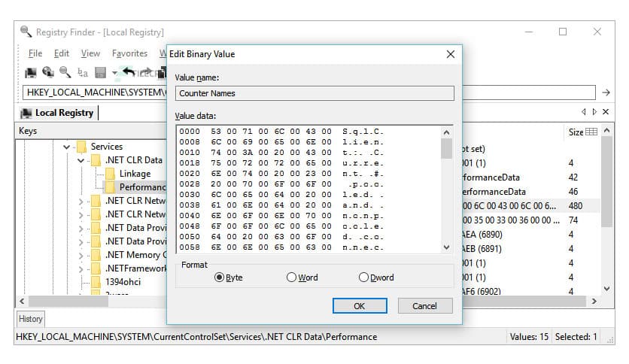Confirm with the OK button
629x364 pixels.
point(360,306)
